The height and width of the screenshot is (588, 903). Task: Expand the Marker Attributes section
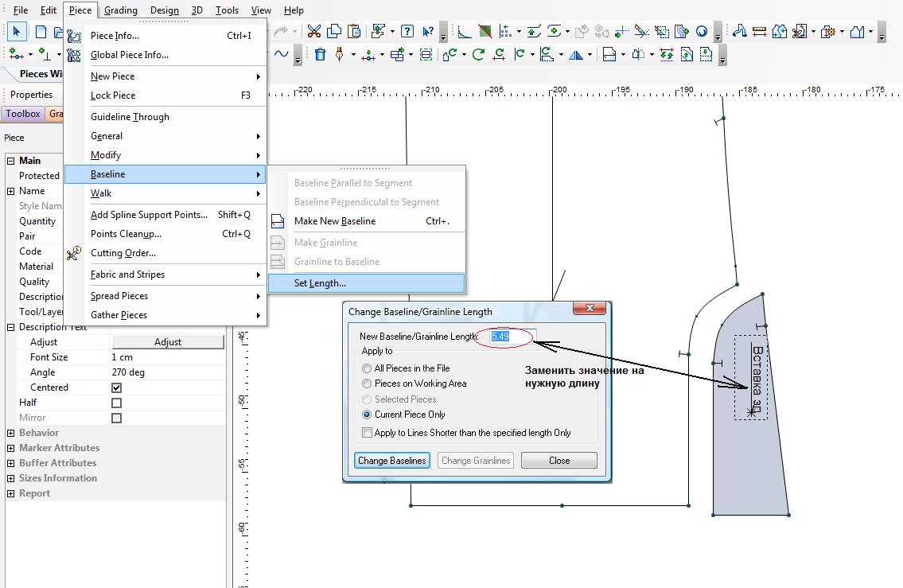pos(11,448)
